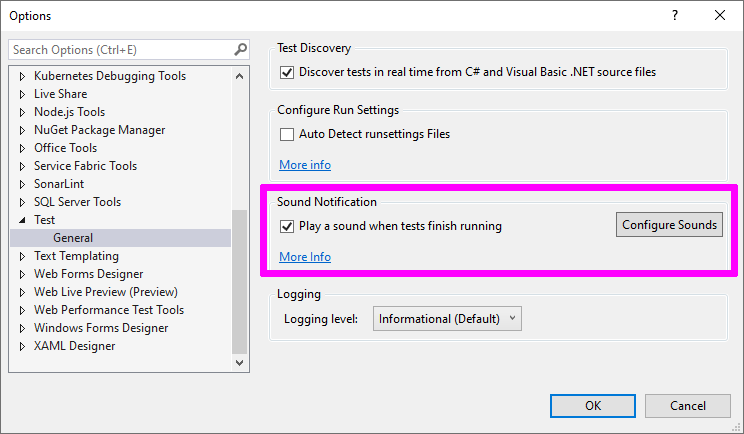Expand the Kubernetes Debugging Tools node

(x=22, y=76)
